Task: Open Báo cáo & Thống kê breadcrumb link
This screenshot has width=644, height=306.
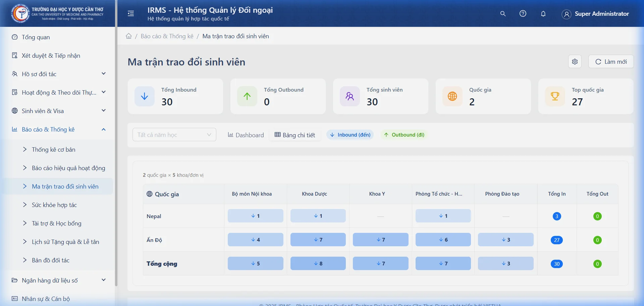Action: [x=167, y=36]
